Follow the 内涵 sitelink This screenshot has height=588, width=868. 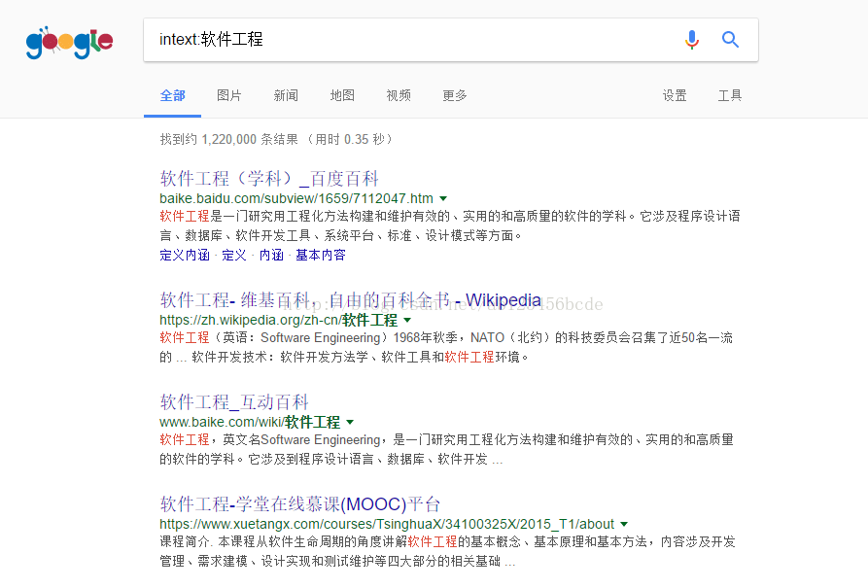(x=271, y=256)
